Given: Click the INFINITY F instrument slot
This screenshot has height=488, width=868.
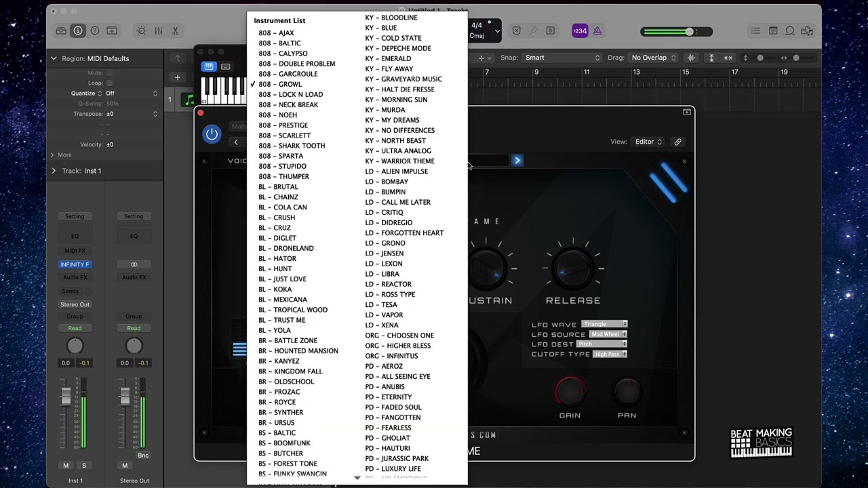Looking at the screenshot, I should 75,264.
